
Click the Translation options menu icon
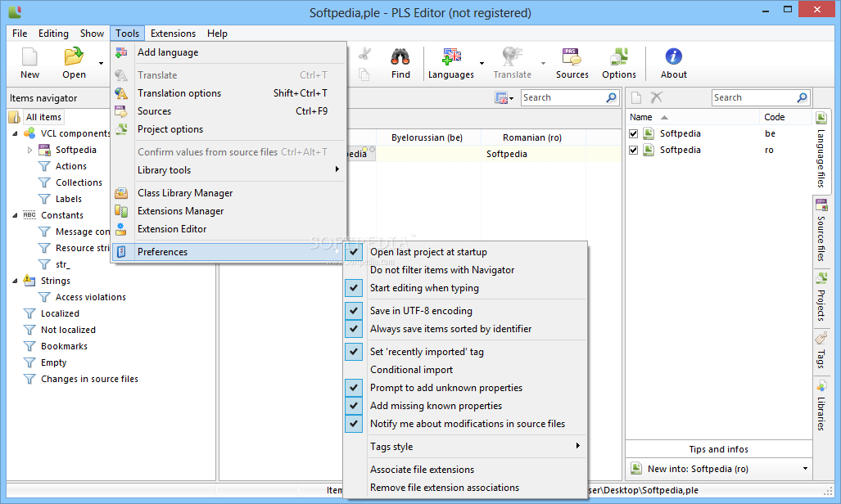coord(122,93)
